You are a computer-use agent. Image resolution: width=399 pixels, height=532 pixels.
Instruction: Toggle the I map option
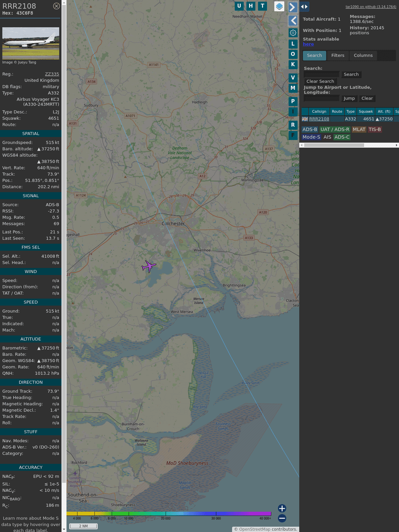coord(293,111)
